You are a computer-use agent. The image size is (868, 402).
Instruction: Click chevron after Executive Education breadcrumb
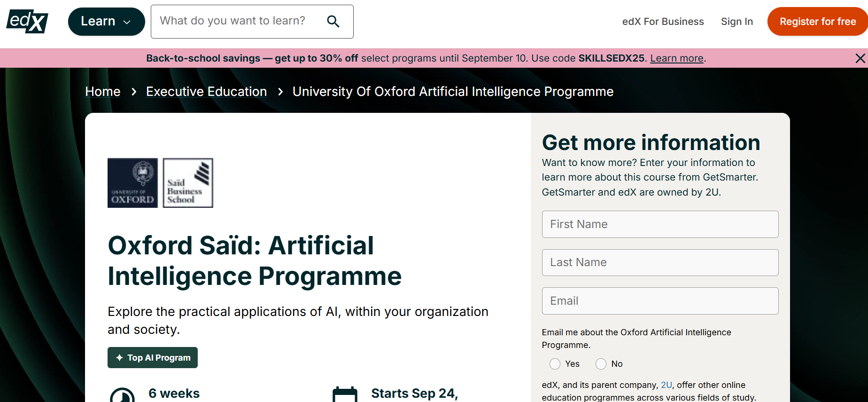(x=280, y=92)
